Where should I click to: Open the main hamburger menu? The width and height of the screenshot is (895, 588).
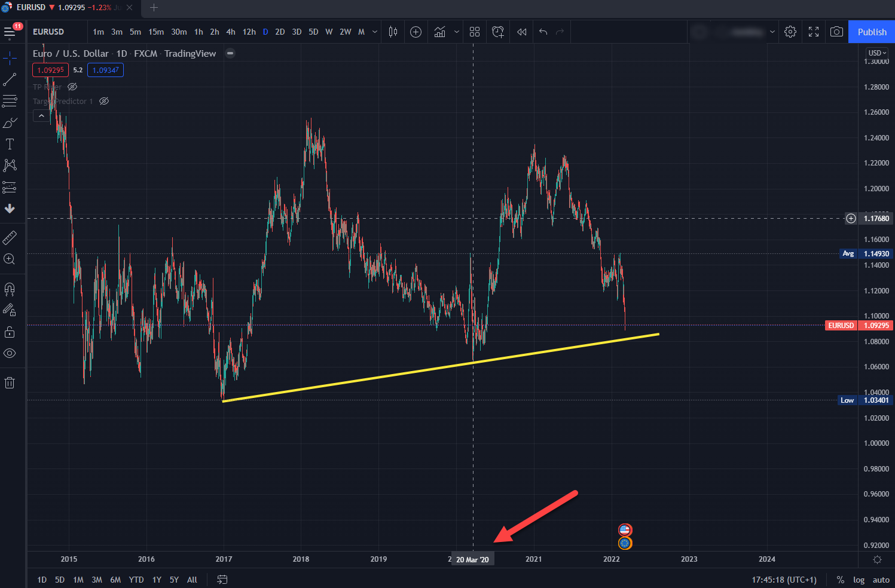click(x=10, y=32)
